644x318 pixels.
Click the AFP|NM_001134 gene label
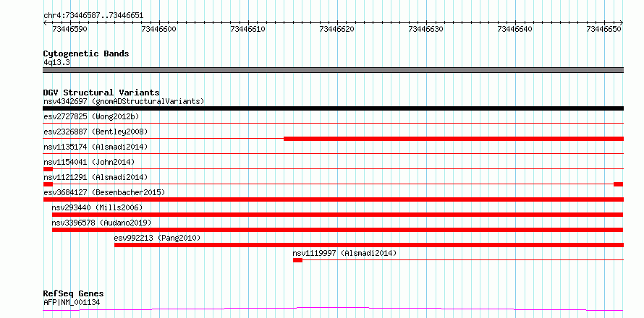pos(72,303)
